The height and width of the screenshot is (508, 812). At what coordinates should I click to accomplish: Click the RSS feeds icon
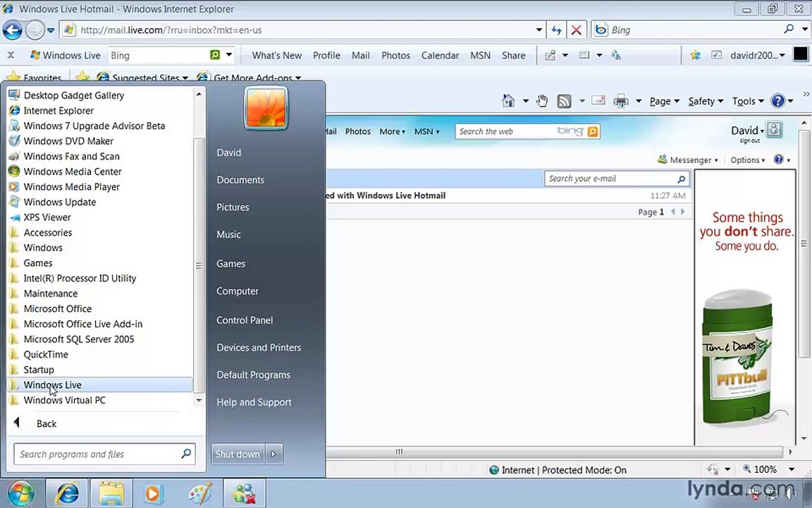tap(564, 101)
